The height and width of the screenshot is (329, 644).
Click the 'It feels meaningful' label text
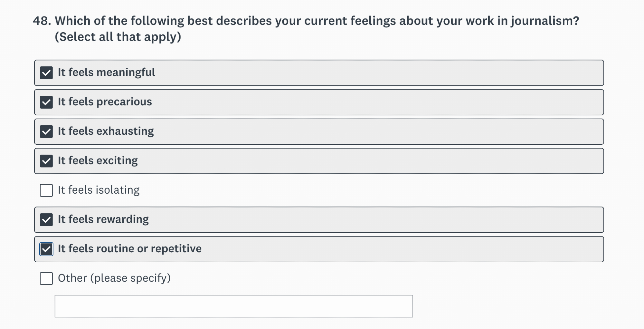[x=106, y=73]
